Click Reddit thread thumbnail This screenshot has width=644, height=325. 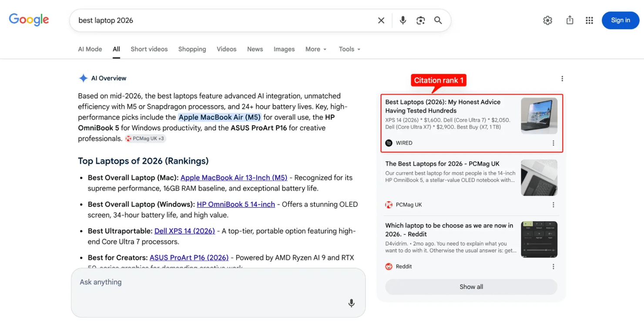pyautogui.click(x=539, y=240)
